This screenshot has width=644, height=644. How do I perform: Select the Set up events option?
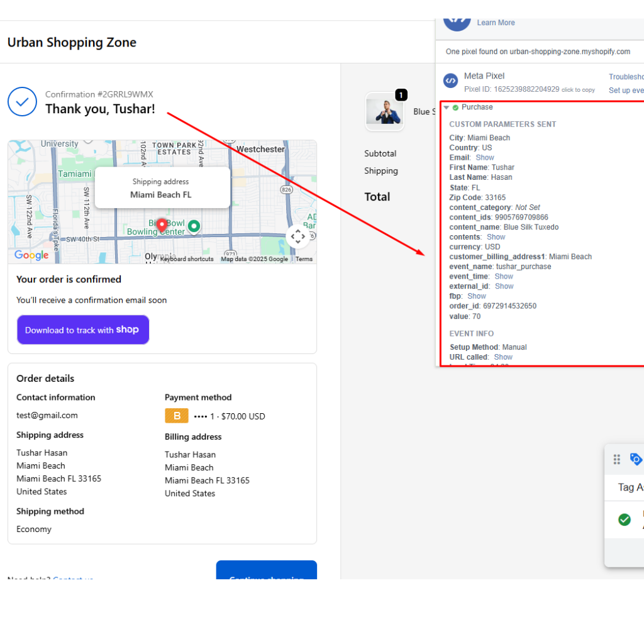pos(626,90)
